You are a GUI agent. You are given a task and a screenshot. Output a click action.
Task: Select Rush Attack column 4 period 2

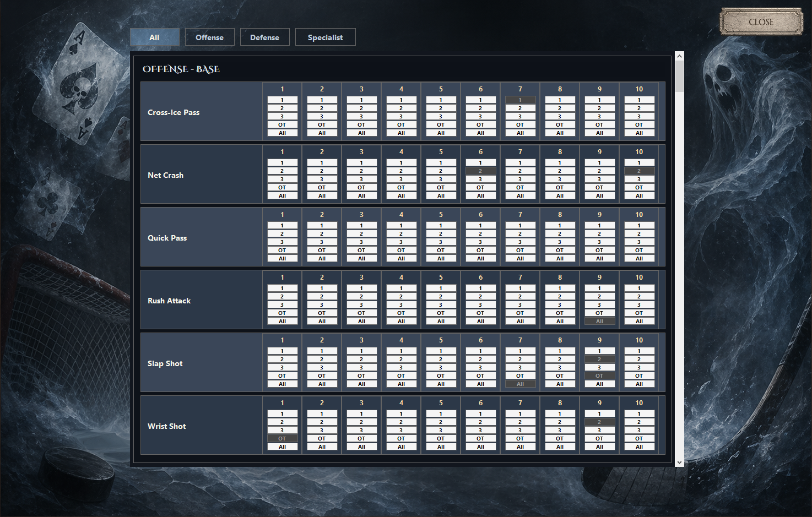tap(401, 297)
